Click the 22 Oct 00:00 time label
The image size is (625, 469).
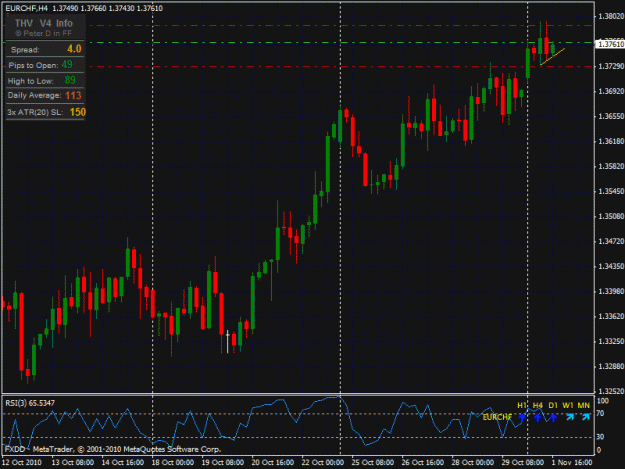click(322, 462)
